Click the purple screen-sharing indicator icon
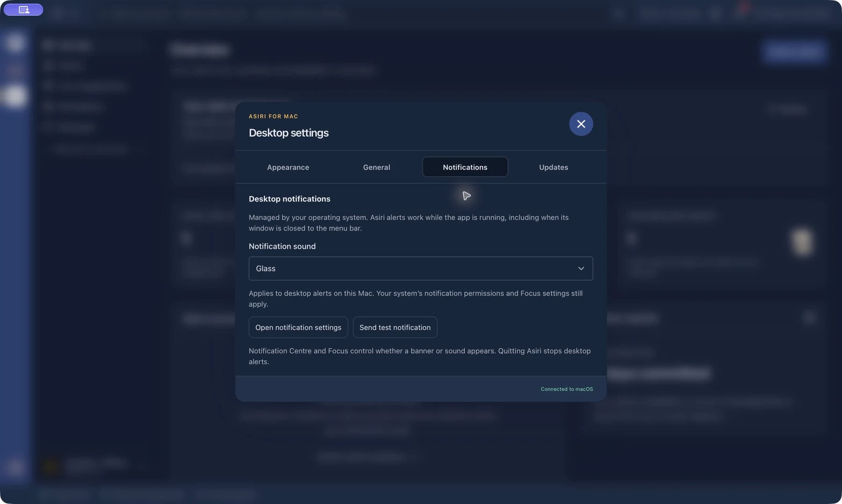 click(x=23, y=9)
